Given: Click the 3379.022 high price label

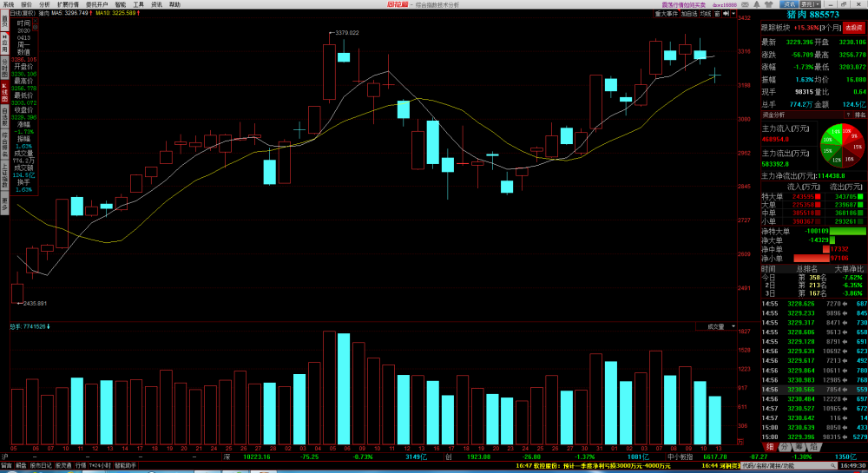Looking at the screenshot, I should pos(347,33).
